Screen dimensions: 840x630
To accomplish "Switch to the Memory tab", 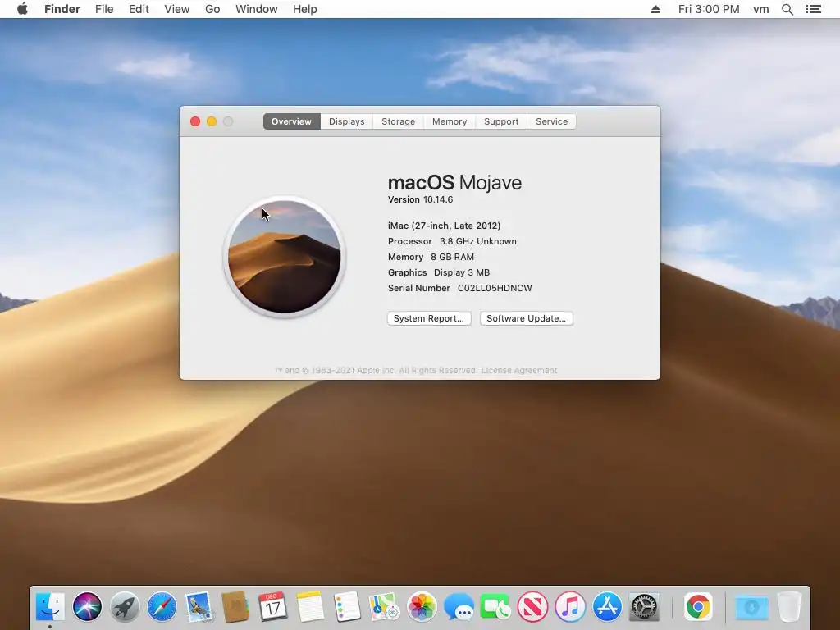I will [x=450, y=121].
